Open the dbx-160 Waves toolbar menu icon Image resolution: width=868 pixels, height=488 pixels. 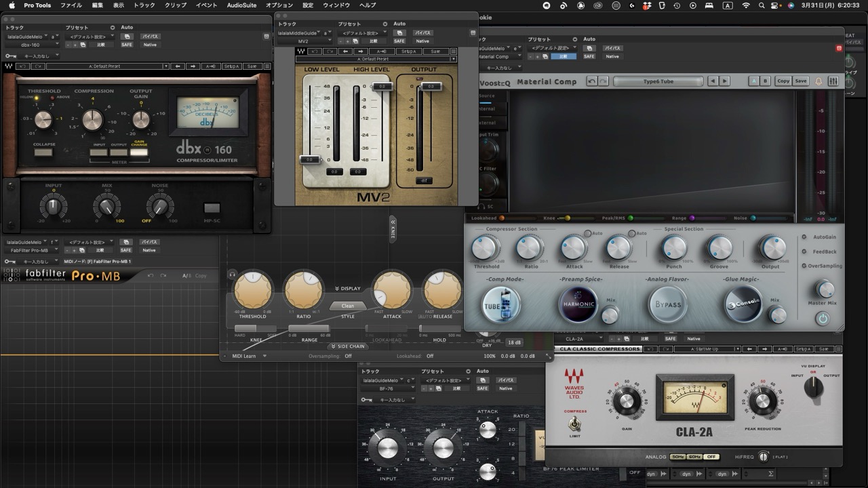point(267,66)
